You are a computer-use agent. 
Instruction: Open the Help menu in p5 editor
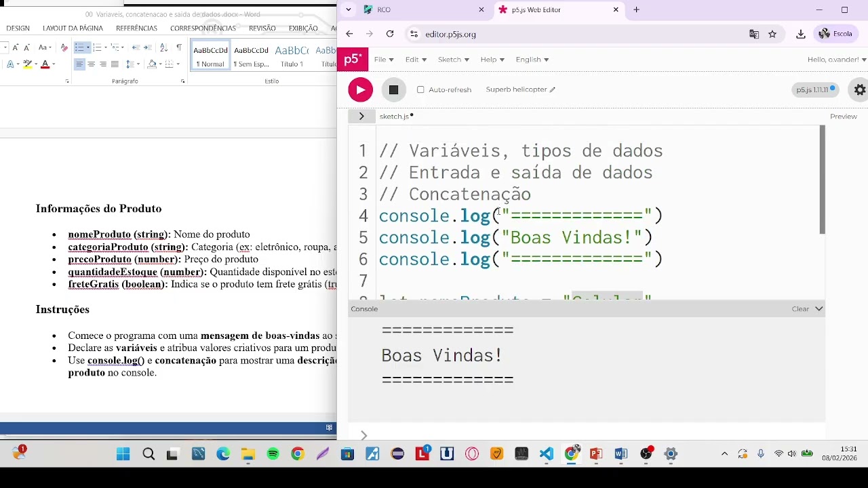[x=492, y=60]
